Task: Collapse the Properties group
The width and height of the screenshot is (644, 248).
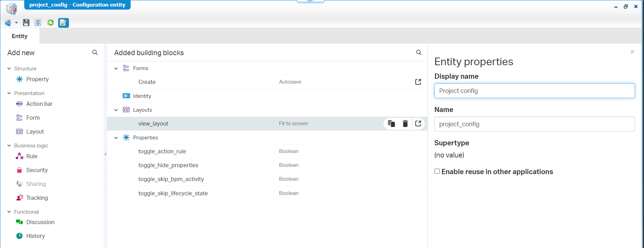Action: 116,138
